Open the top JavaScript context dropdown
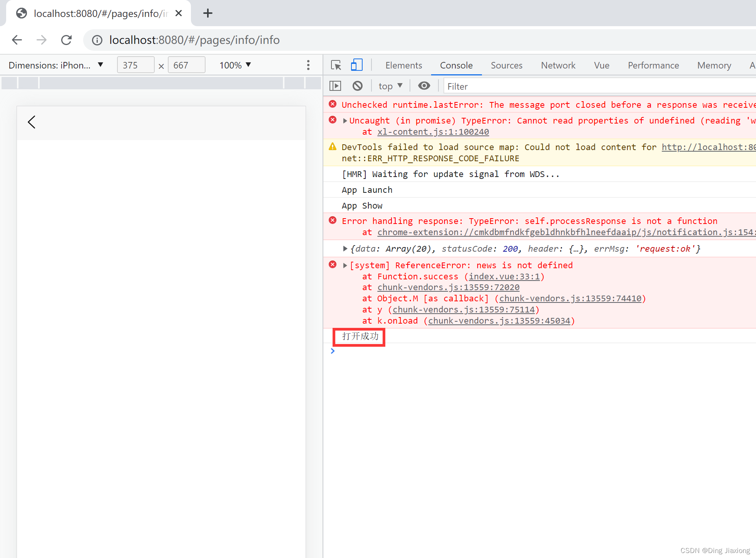 (390, 86)
